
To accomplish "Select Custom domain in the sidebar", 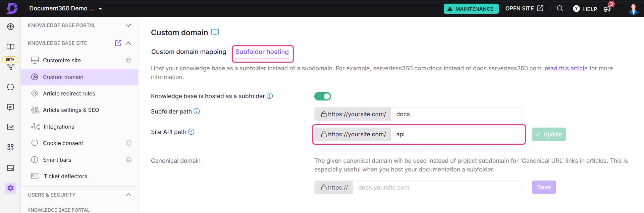I will point(79,77).
